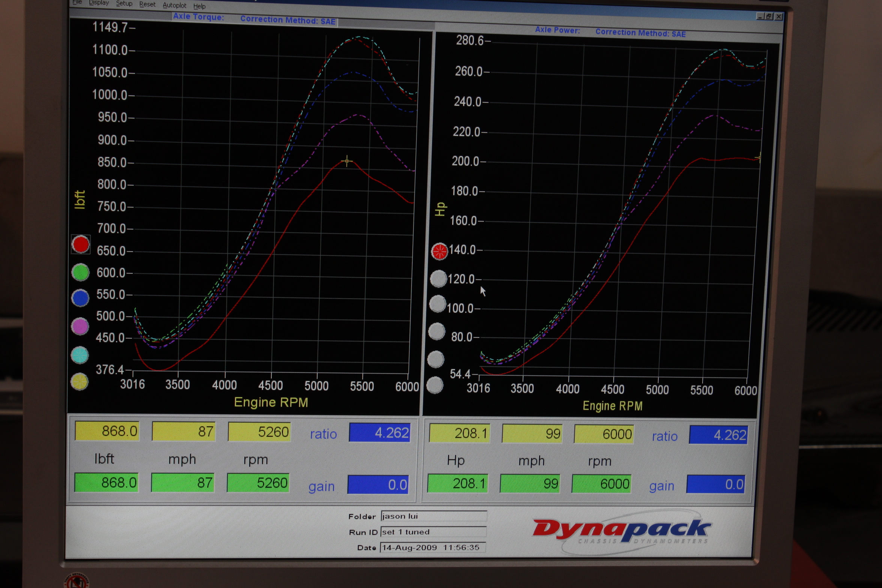882x588 pixels.
Task: Click torque graph Correction Method: SAE label
Action: [x=288, y=20]
